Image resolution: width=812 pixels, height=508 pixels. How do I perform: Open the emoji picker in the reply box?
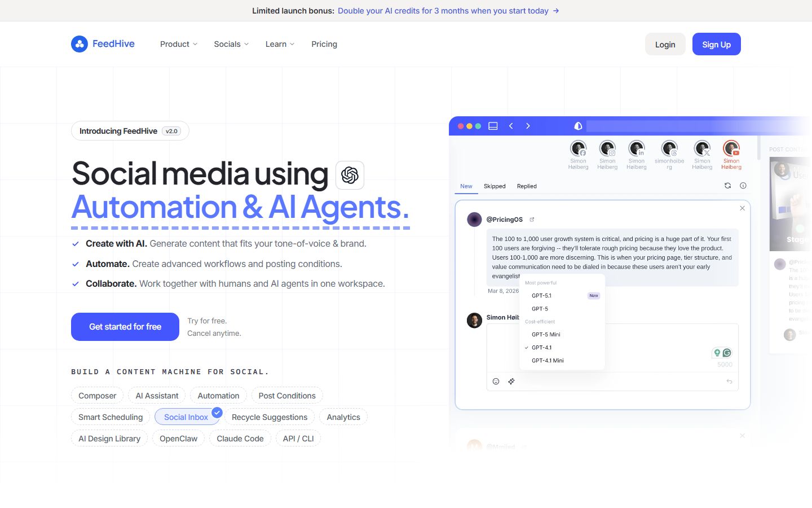496,382
